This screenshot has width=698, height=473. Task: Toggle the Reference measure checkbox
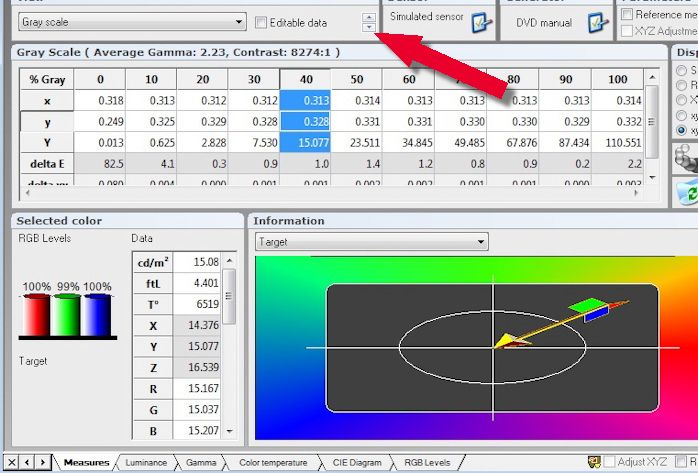pyautogui.click(x=627, y=14)
